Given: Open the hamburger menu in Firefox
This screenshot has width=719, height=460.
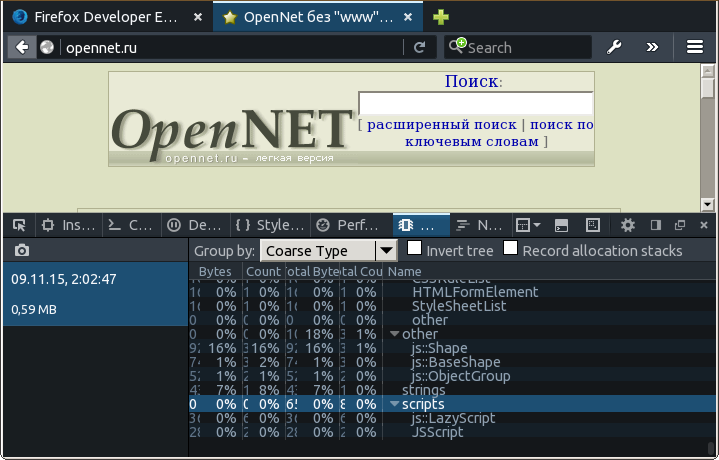Looking at the screenshot, I should (x=695, y=47).
